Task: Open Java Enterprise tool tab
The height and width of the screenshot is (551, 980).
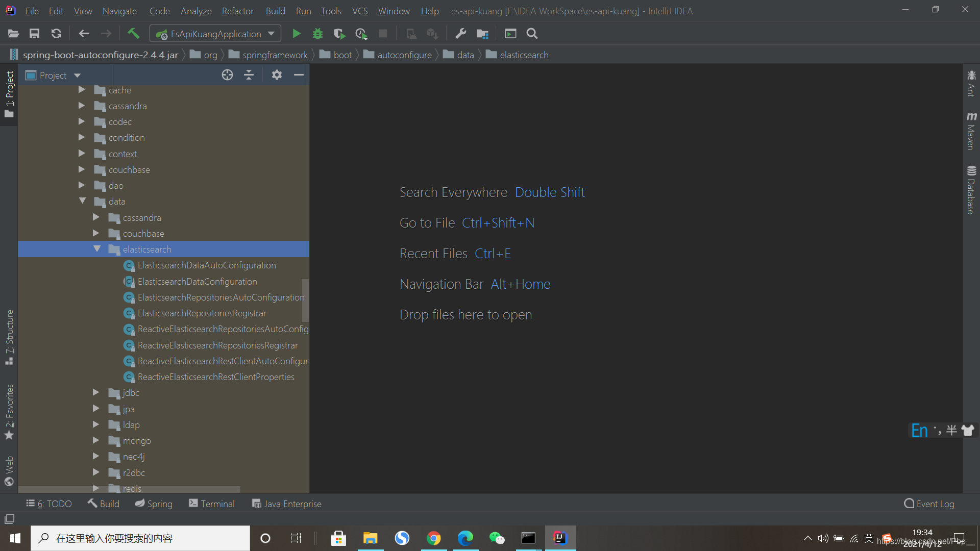Action: (x=287, y=504)
